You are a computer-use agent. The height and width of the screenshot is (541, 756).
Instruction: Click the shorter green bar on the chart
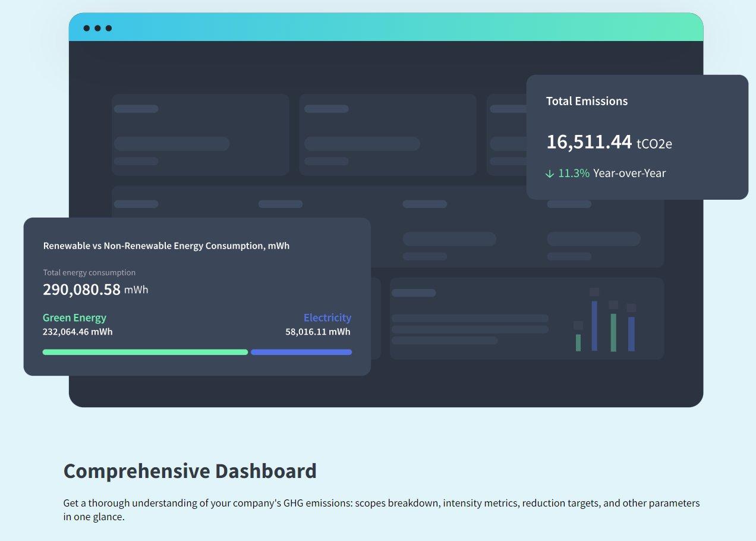[x=578, y=342]
